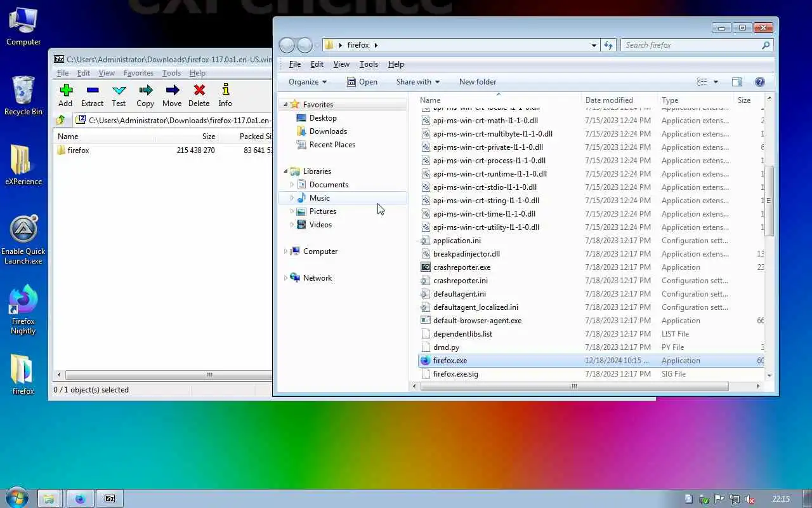Click the Firefox taskbar button
This screenshot has width=812, height=508.
(80, 498)
